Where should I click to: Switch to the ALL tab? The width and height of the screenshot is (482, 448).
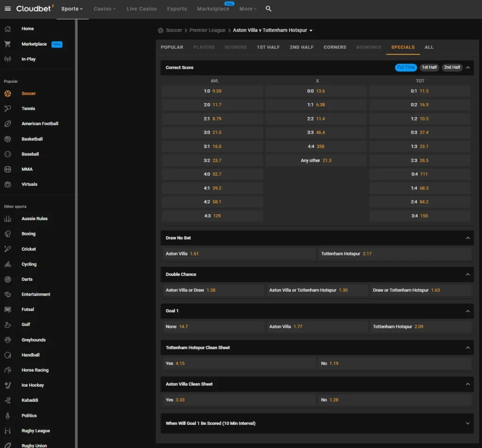tap(429, 48)
